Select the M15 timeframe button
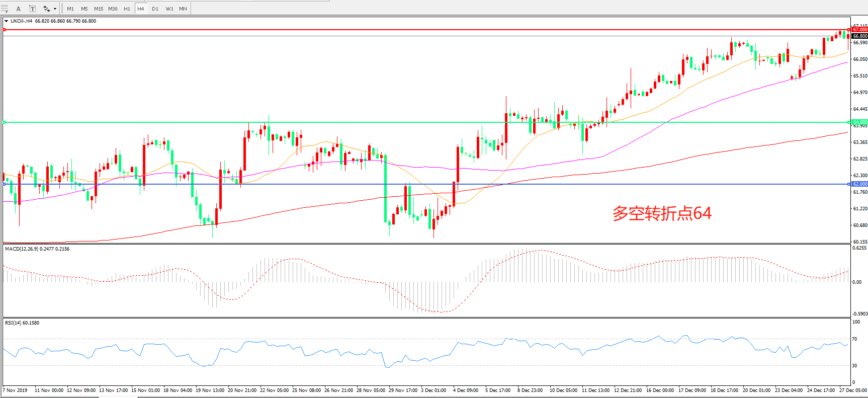The image size is (868, 398). pos(99,9)
